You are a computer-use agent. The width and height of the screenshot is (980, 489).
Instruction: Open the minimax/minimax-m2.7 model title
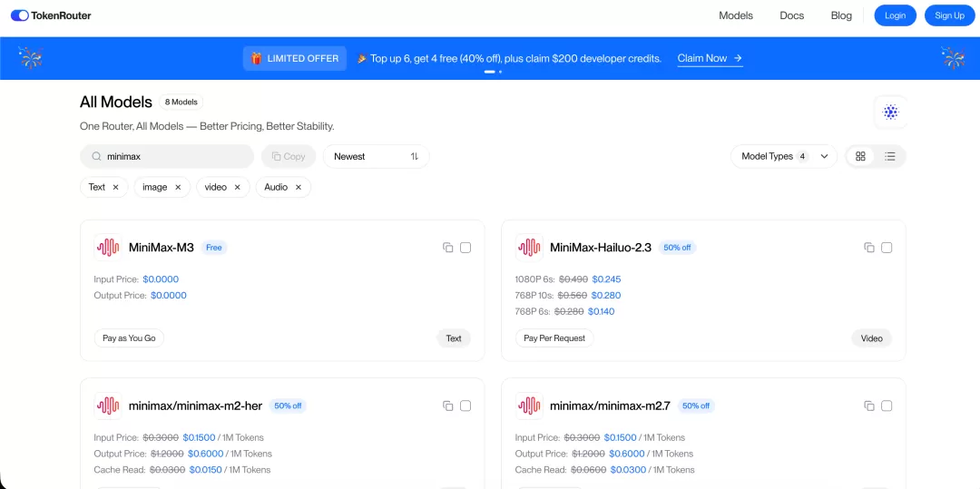(x=610, y=406)
